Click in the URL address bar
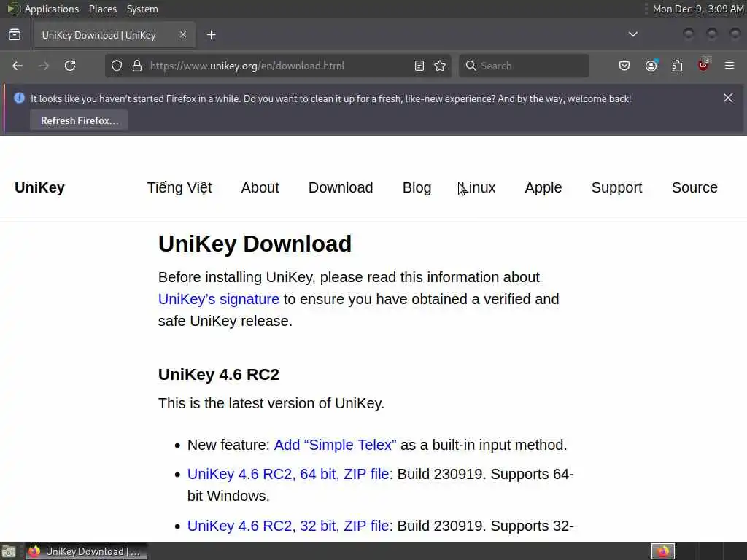Image resolution: width=747 pixels, height=560 pixels. [279, 66]
